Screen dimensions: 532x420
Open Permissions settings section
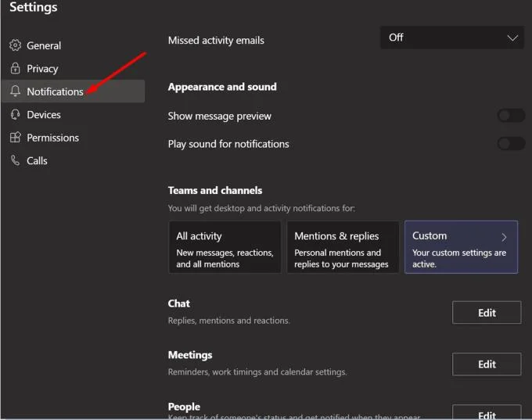[73, 138]
